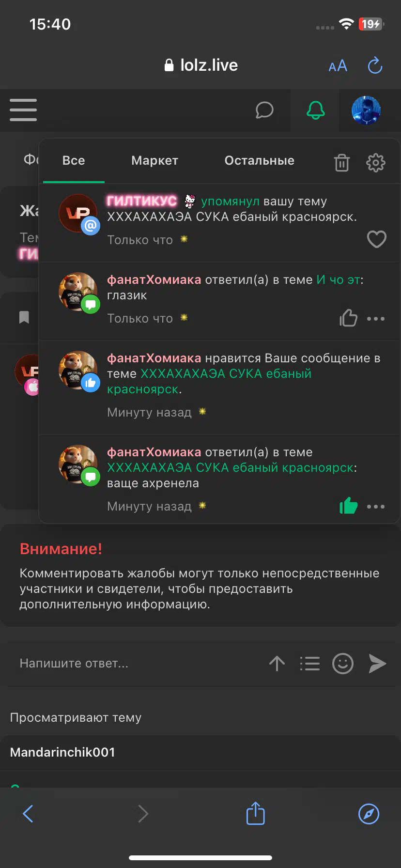Image resolution: width=401 pixels, height=868 pixels.
Task: Switch to the Остальные tab
Action: 260,160
